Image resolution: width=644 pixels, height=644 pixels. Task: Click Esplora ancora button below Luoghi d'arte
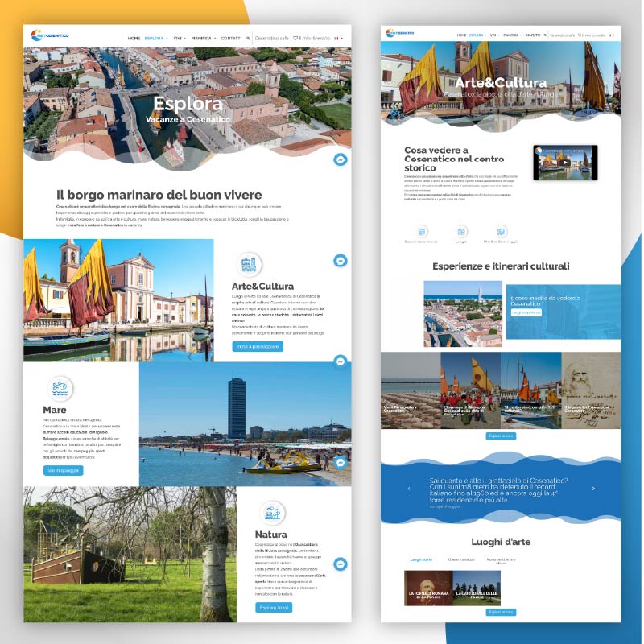click(x=501, y=613)
